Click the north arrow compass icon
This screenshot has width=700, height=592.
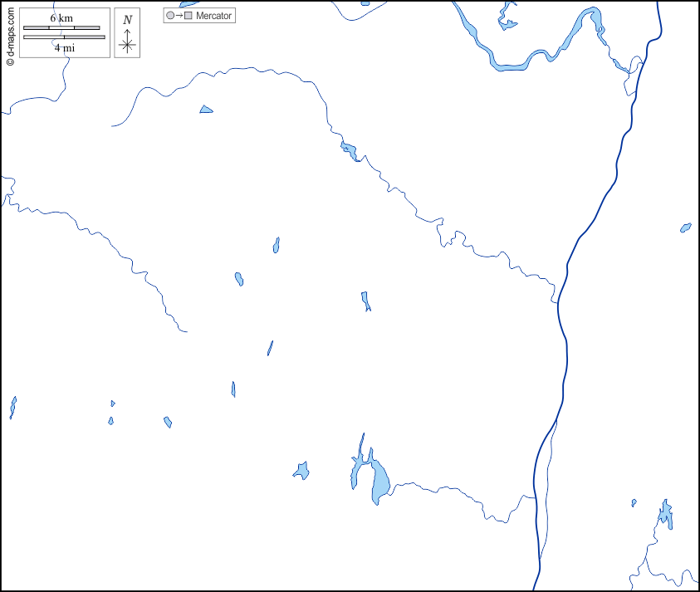pyautogui.click(x=127, y=33)
